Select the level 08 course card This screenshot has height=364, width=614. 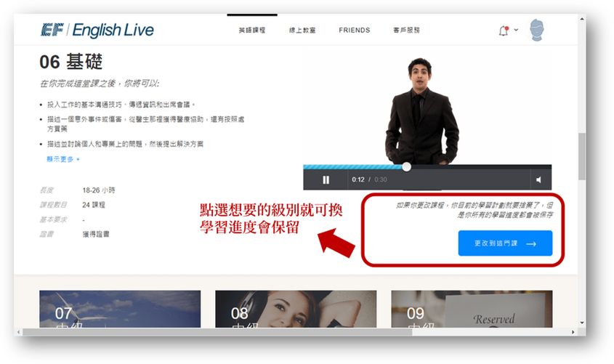click(x=296, y=309)
